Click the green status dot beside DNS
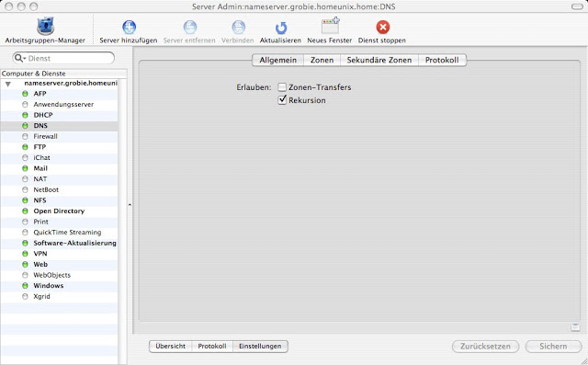Viewport: 588px width, 365px height. tap(25, 126)
